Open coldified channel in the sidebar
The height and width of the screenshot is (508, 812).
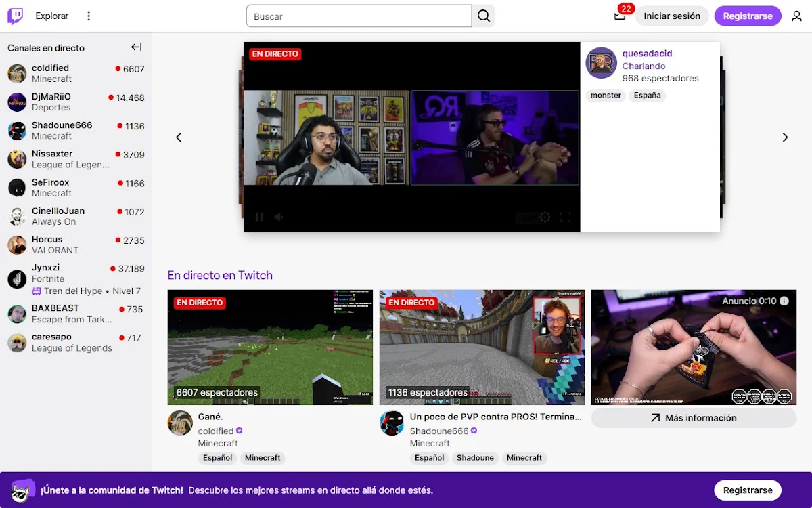(76, 73)
